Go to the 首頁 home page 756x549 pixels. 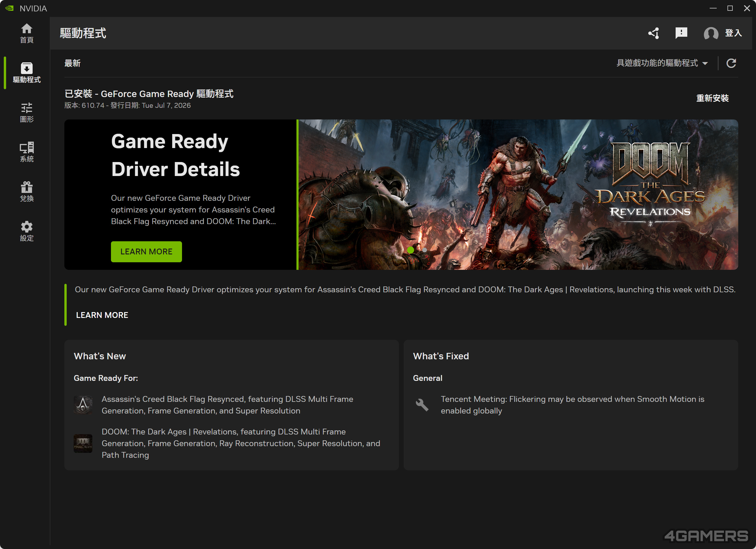pyautogui.click(x=27, y=33)
